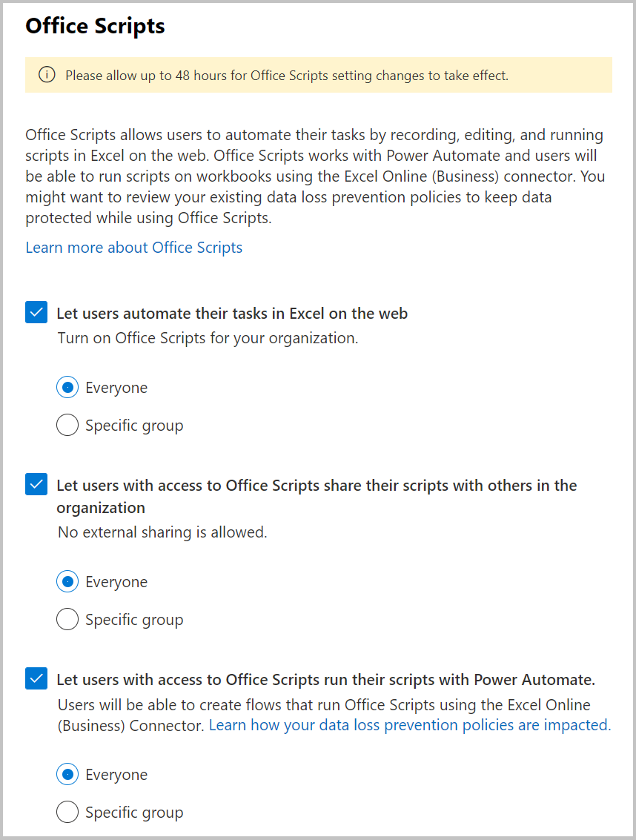The height and width of the screenshot is (840, 636).
Task: Select Everyone radio under script sharing
Action: 67,582
